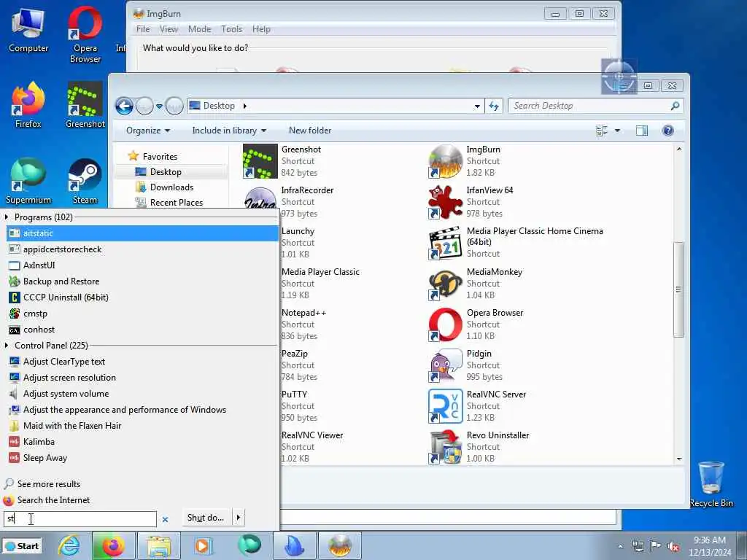The image size is (747, 560).
Task: Select Revo Uninstaller shortcut icon
Action: click(445, 447)
